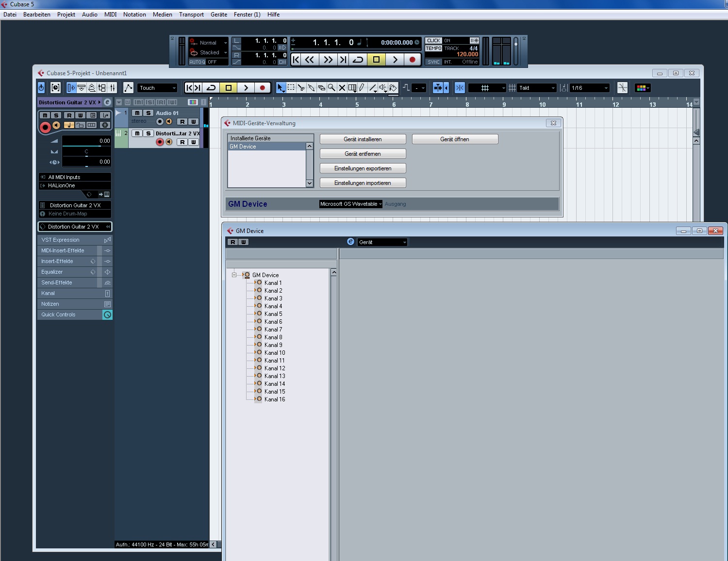Toggle CLICK metronome in transport panel
This screenshot has height=561, width=728.
click(433, 41)
